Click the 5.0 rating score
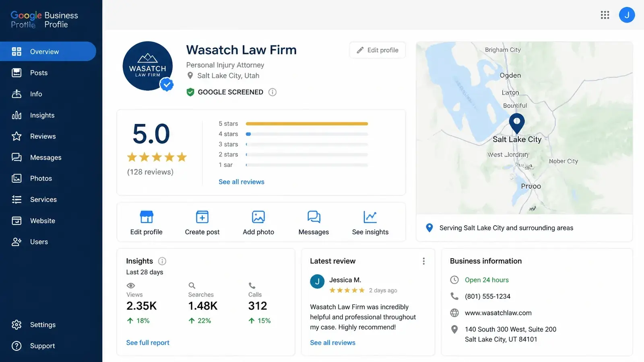Image resolution: width=644 pixels, height=362 pixels. click(x=151, y=134)
